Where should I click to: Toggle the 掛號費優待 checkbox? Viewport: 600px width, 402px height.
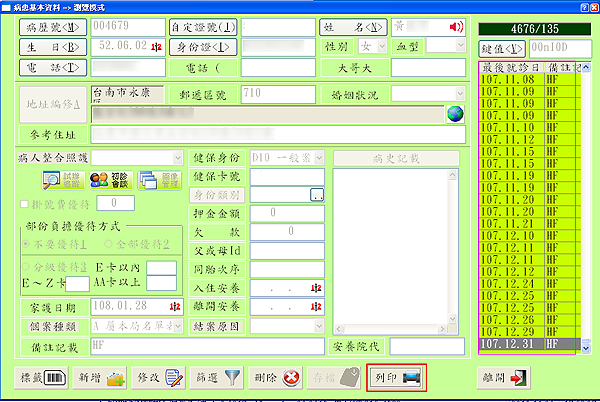pyautogui.click(x=24, y=204)
